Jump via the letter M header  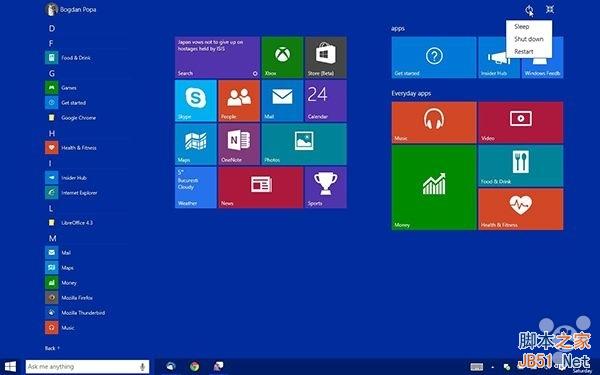tap(52, 238)
